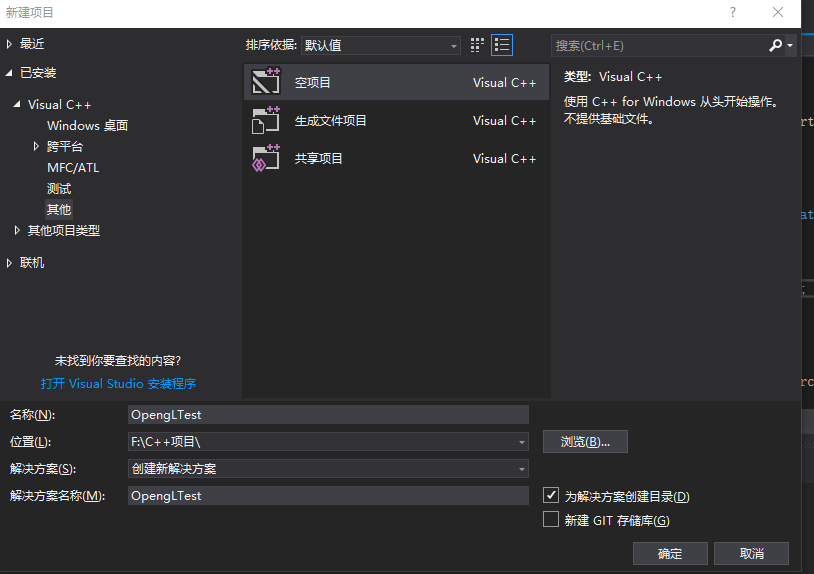814x574 pixels.
Task: Expand the 联机 section
Action: 9,263
